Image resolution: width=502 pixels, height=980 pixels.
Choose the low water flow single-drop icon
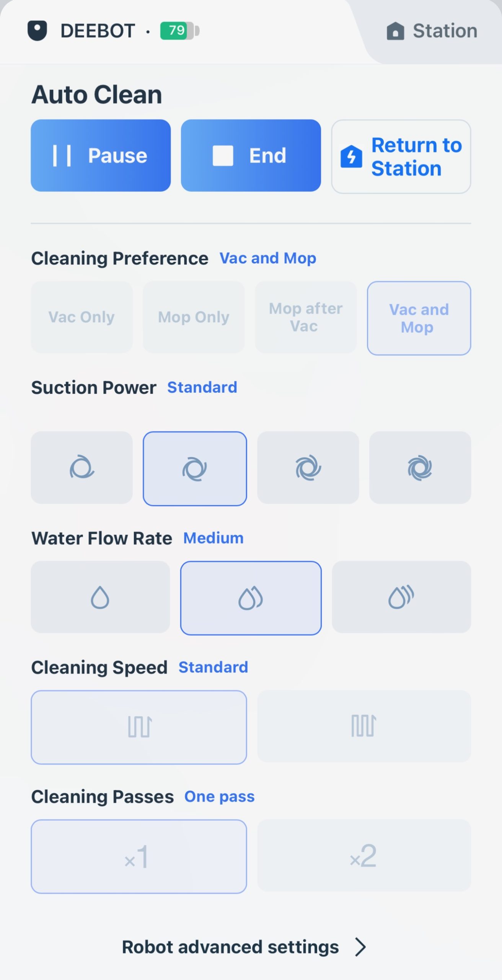[x=100, y=597]
